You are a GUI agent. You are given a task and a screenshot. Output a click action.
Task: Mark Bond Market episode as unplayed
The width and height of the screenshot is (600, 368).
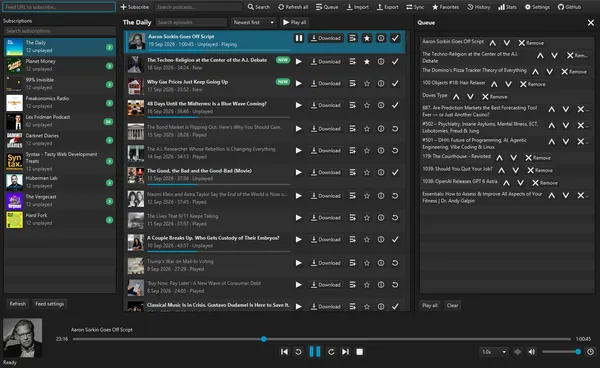(x=395, y=129)
